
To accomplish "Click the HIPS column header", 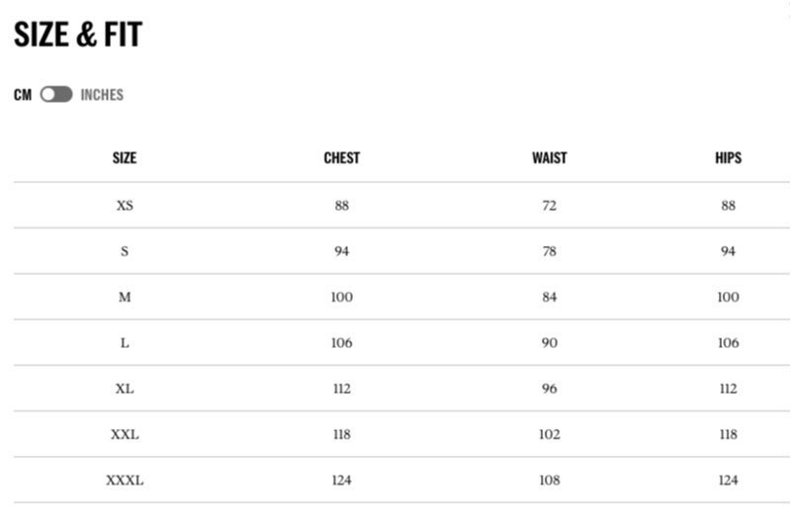I will tap(728, 158).
